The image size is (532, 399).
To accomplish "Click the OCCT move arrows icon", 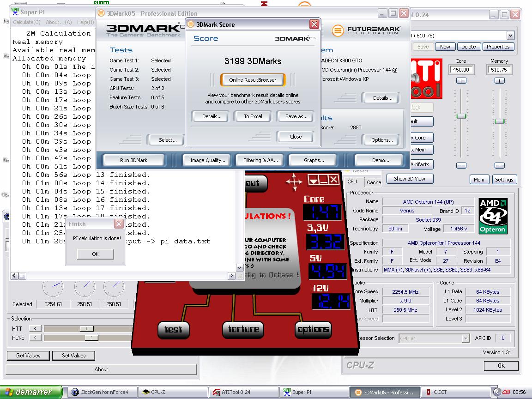I will pyautogui.click(x=294, y=181).
